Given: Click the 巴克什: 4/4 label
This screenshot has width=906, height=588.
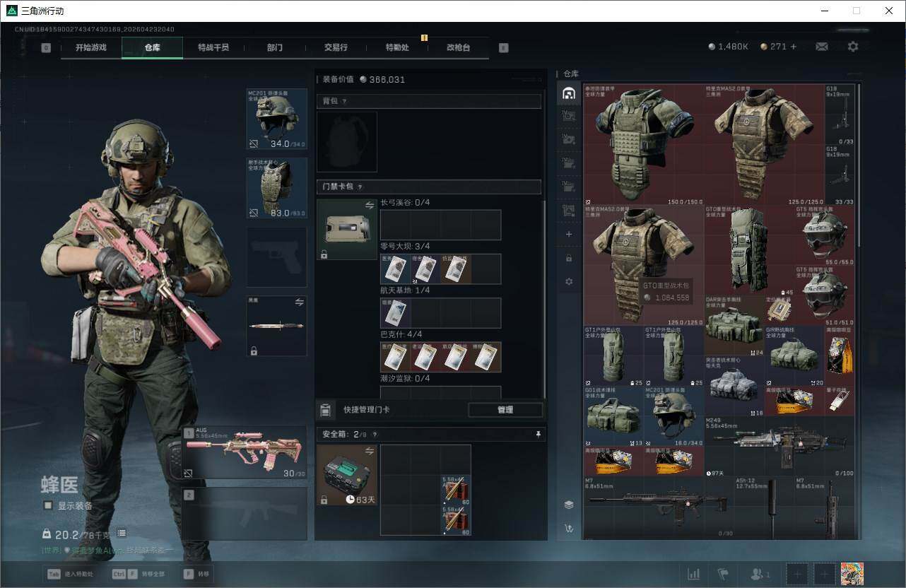Looking at the screenshot, I should pyautogui.click(x=400, y=334).
